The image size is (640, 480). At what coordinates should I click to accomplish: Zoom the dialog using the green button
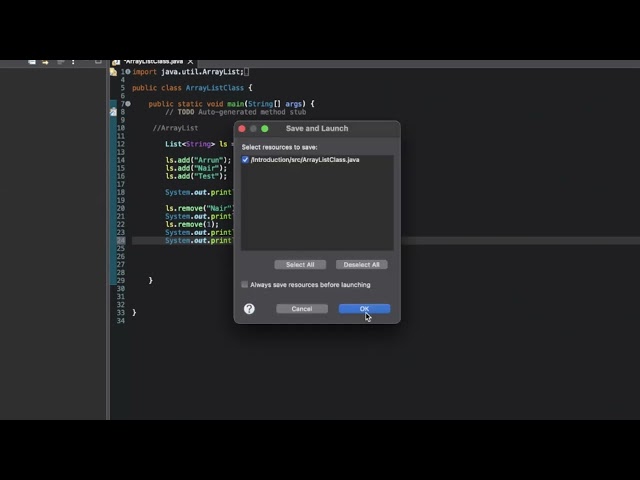(x=264, y=129)
